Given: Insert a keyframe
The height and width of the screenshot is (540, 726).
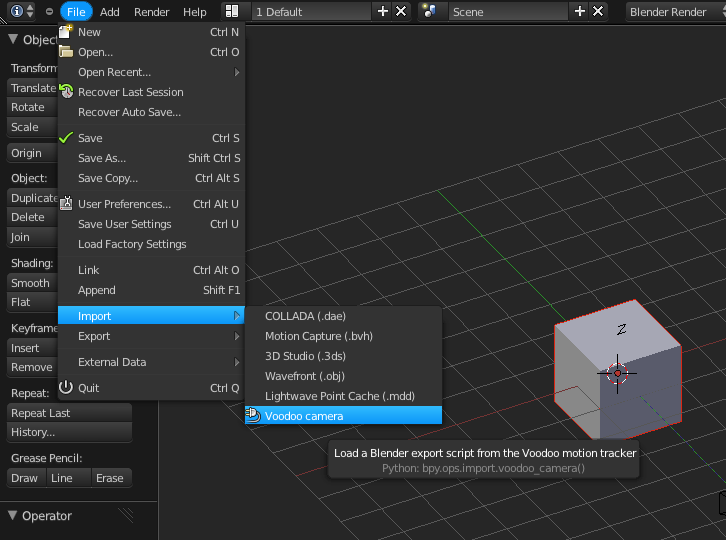Looking at the screenshot, I should [32, 347].
